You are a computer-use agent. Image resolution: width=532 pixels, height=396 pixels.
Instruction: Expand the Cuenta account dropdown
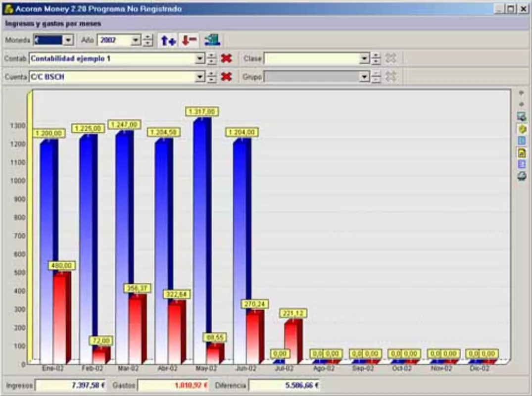200,77
